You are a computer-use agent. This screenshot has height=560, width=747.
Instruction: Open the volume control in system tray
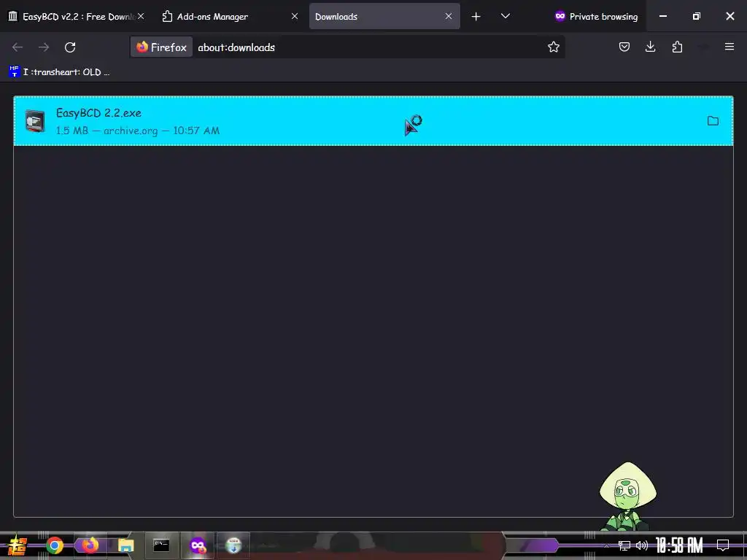click(x=642, y=545)
